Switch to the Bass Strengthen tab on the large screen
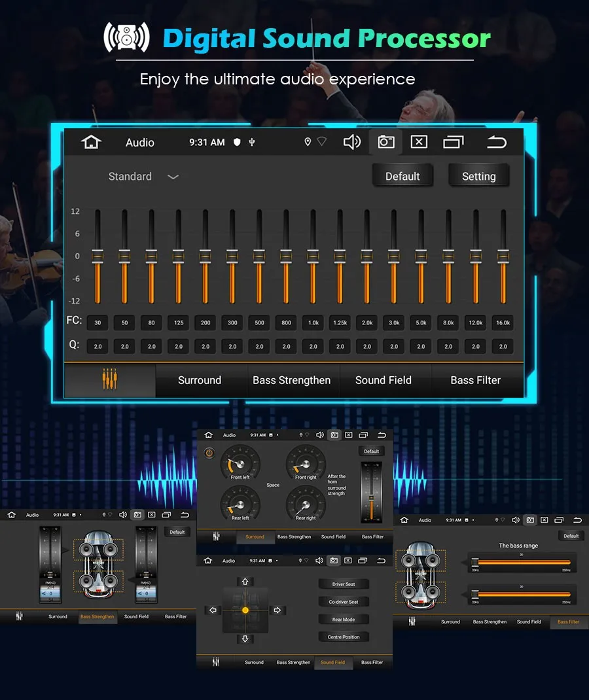589x700 pixels. (292, 380)
